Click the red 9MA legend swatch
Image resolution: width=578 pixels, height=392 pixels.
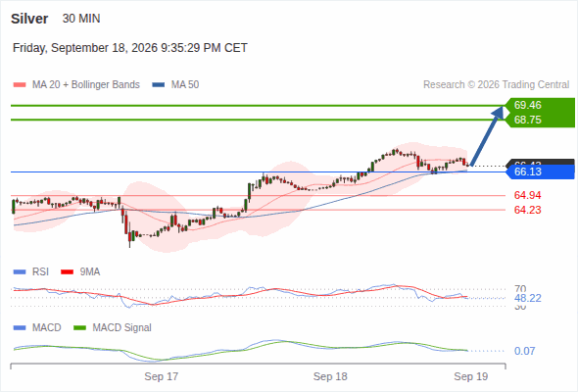point(67,272)
